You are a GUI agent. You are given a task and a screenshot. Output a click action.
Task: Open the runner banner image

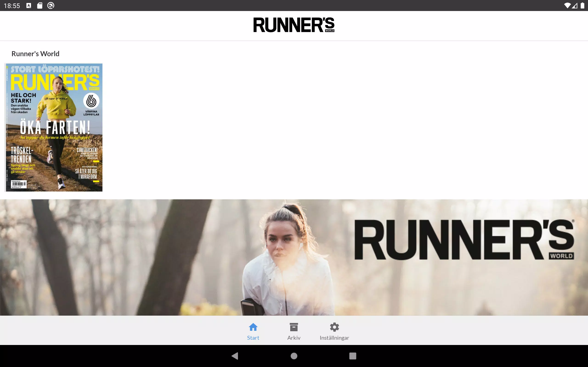coord(294,257)
